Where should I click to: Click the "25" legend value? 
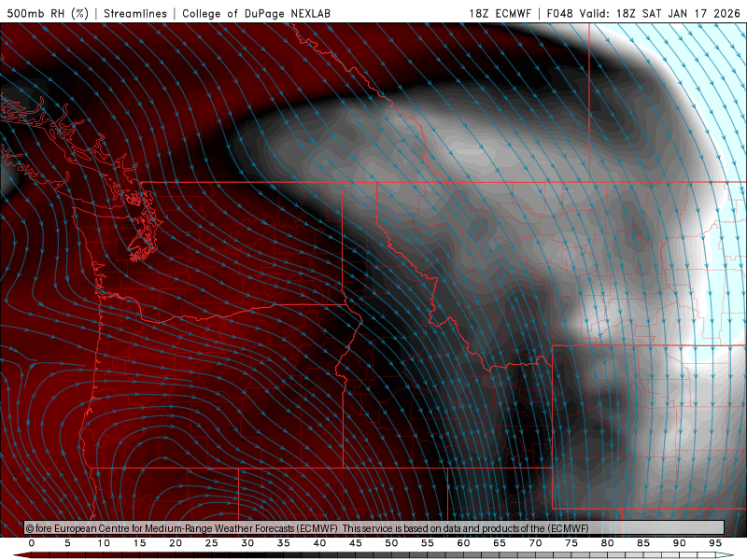pyautogui.click(x=212, y=543)
